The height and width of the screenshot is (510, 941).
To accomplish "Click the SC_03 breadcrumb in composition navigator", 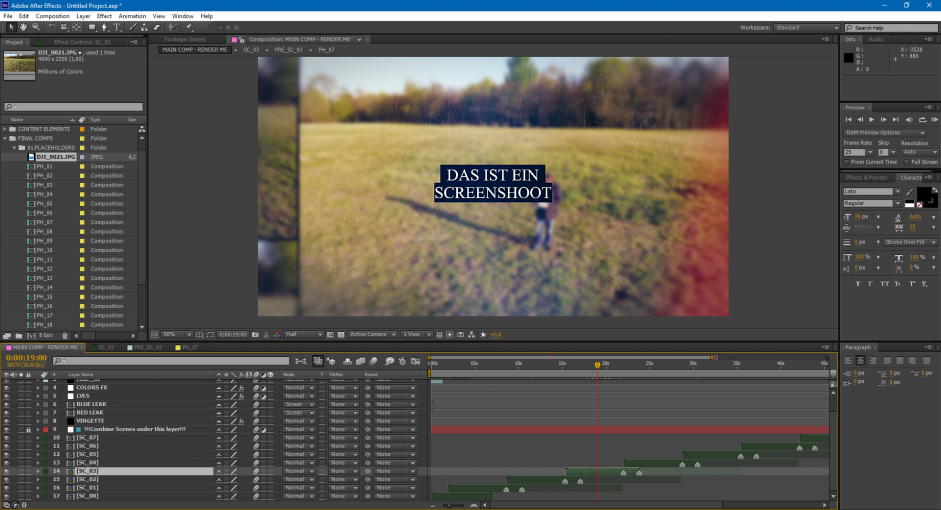I will (x=251, y=49).
